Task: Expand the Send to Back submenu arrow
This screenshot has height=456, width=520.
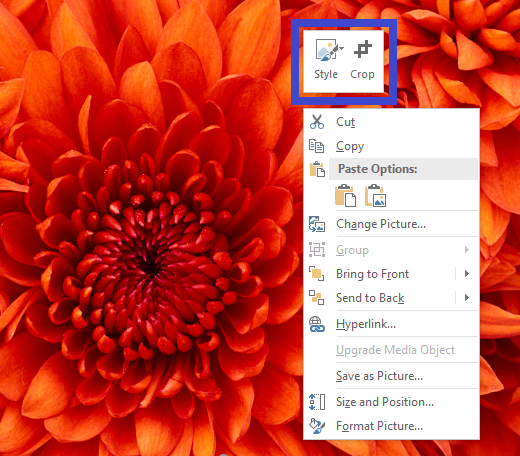Action: (x=467, y=297)
